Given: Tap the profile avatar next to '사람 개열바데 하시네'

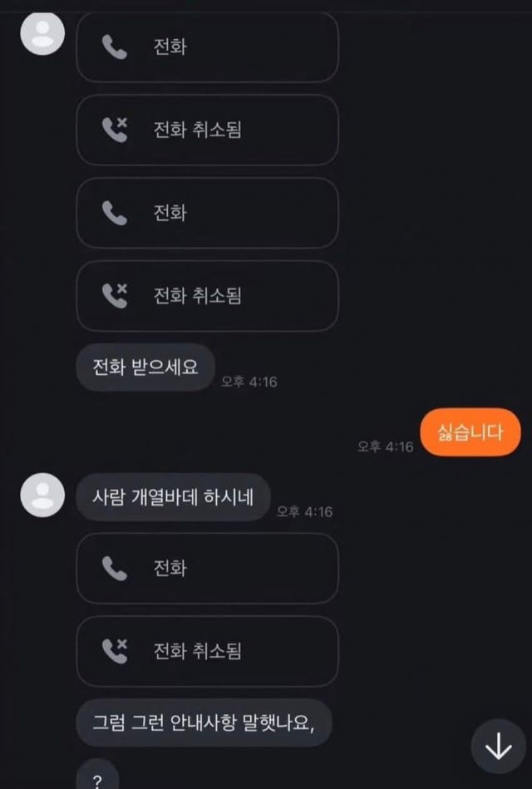Looking at the screenshot, I should point(42,495).
